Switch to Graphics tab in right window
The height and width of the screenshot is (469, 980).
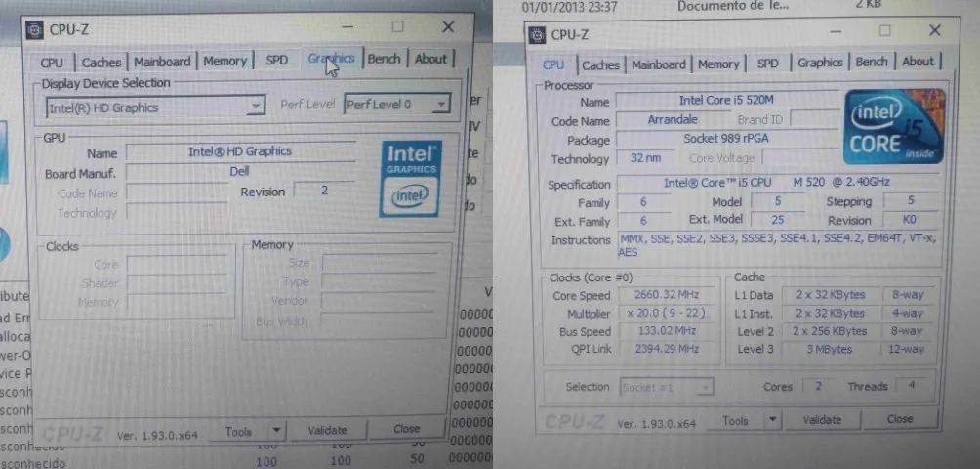tap(820, 63)
